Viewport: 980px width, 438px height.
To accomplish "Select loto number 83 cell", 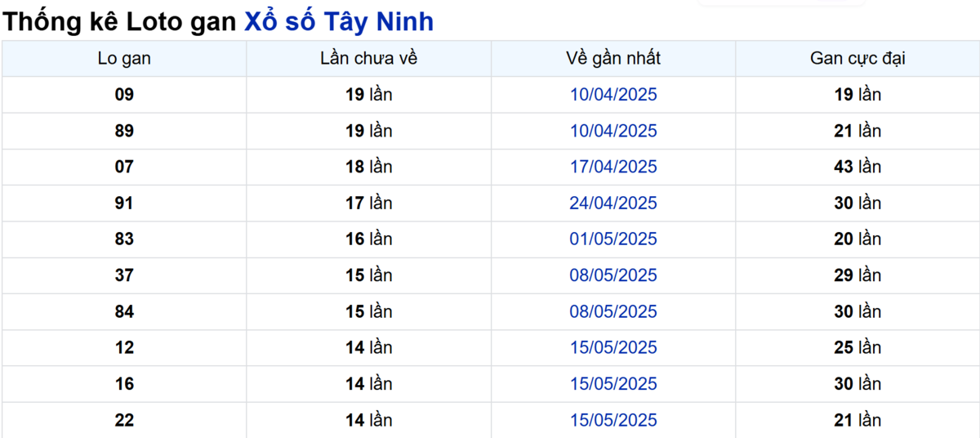I will click(x=124, y=239).
